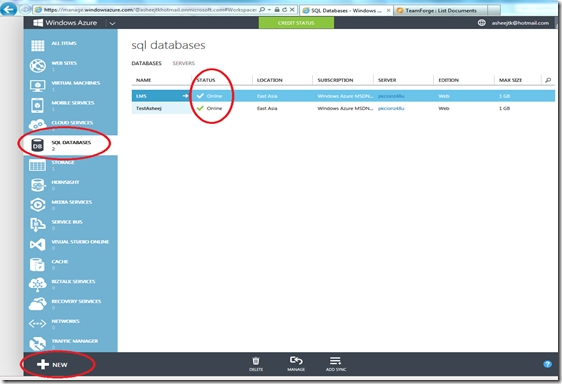Click East Asia in TestAsheej row

coord(267,108)
